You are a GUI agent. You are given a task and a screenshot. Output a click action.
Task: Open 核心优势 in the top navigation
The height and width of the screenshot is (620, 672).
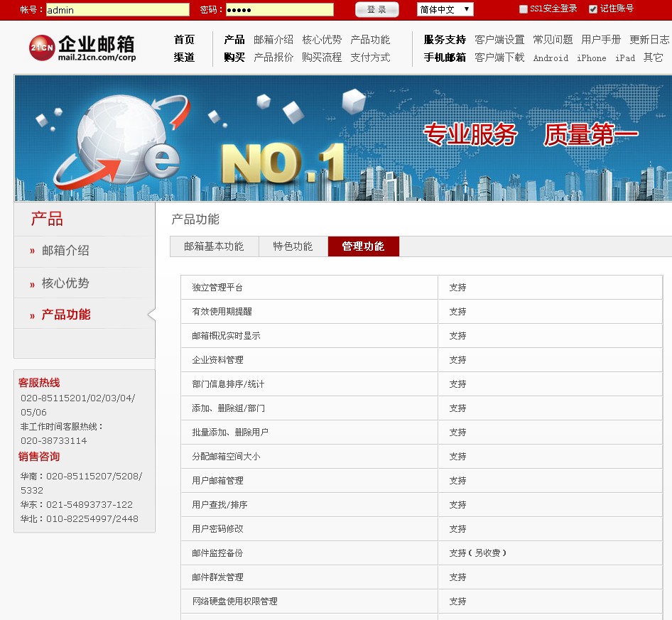(322, 40)
